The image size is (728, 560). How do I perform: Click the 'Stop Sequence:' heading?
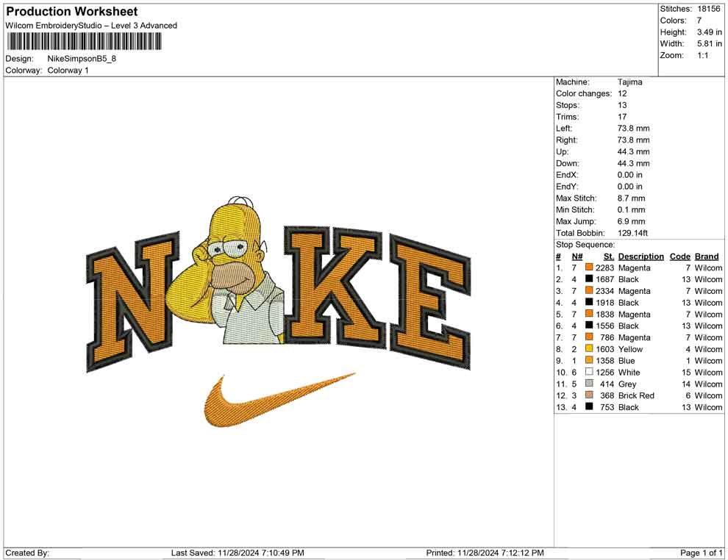pyautogui.click(x=585, y=245)
